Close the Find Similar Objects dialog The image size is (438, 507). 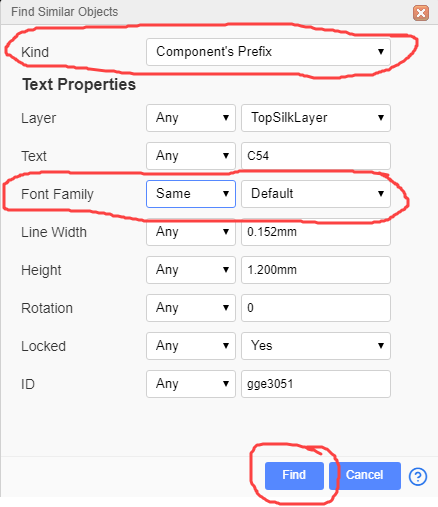[x=421, y=13]
